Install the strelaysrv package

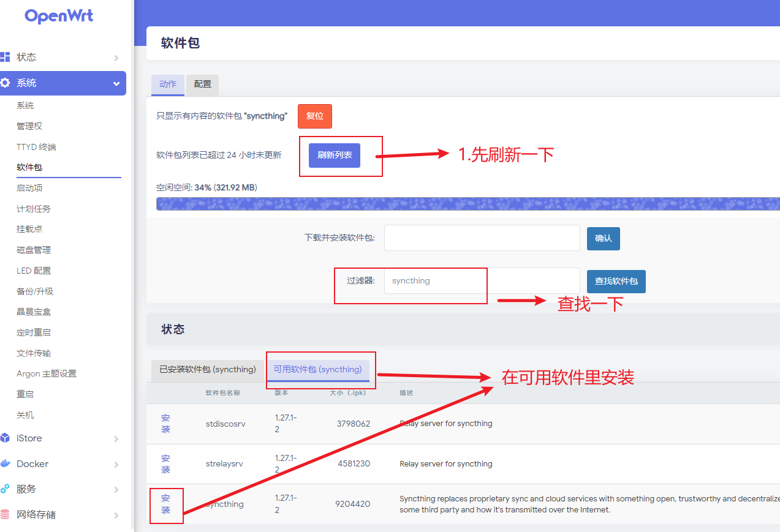pyautogui.click(x=165, y=464)
